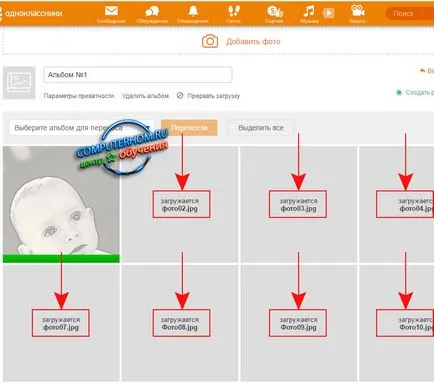This screenshot has width=434, height=390.
Task: Open Music note icon
Action: (x=309, y=12)
